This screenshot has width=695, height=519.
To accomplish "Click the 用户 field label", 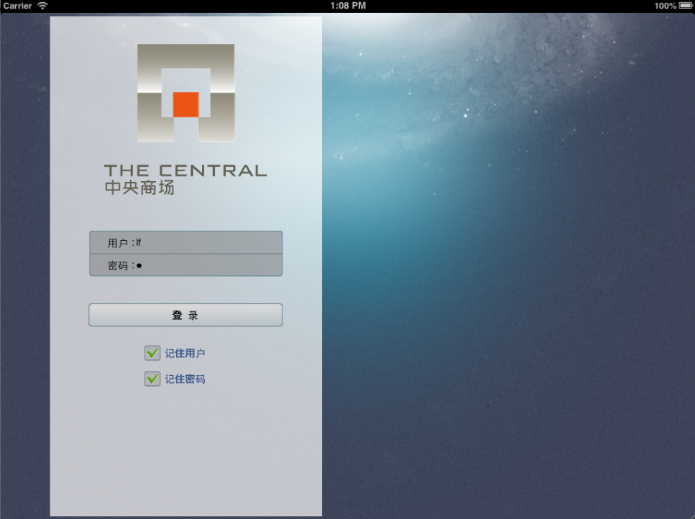I will tap(119, 243).
